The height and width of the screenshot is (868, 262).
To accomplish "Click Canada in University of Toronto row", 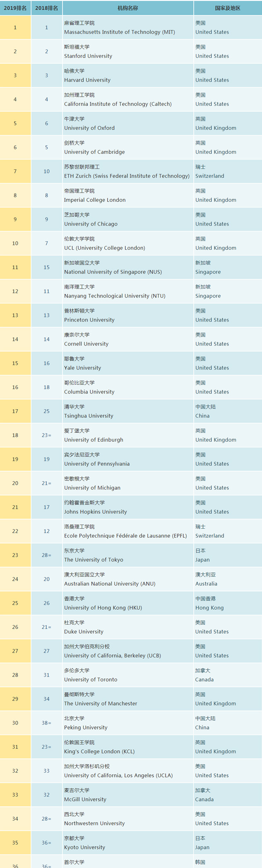I will [204, 680].
